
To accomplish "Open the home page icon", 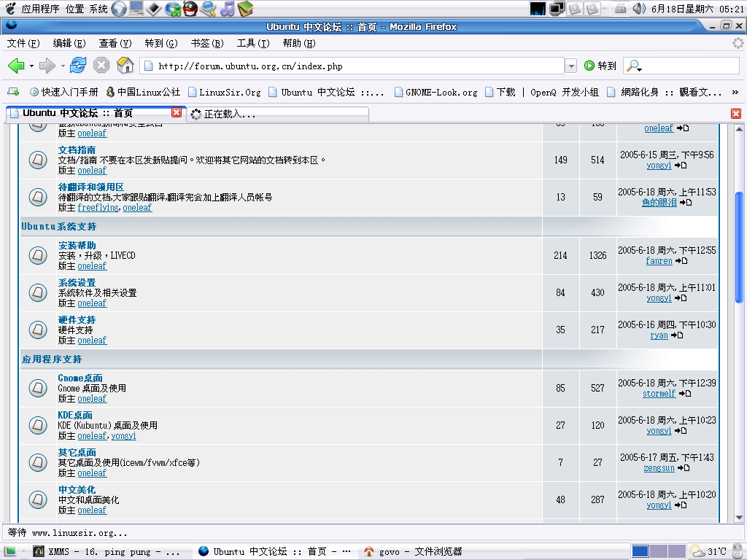I will click(x=125, y=65).
